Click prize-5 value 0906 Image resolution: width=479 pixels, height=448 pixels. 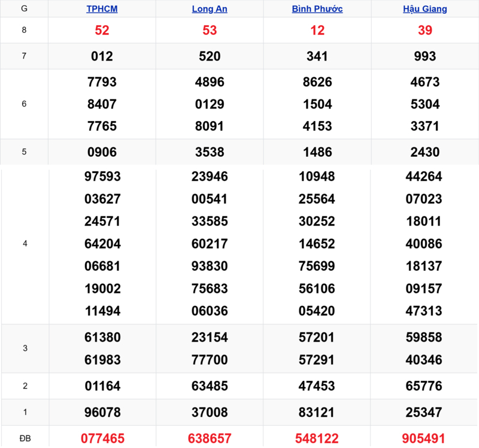click(102, 152)
